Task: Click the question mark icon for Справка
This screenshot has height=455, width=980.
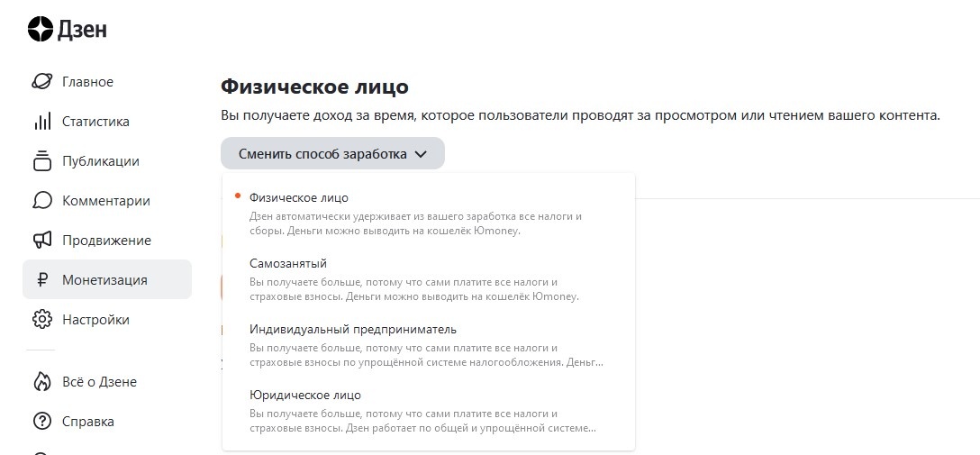Action: 41,422
